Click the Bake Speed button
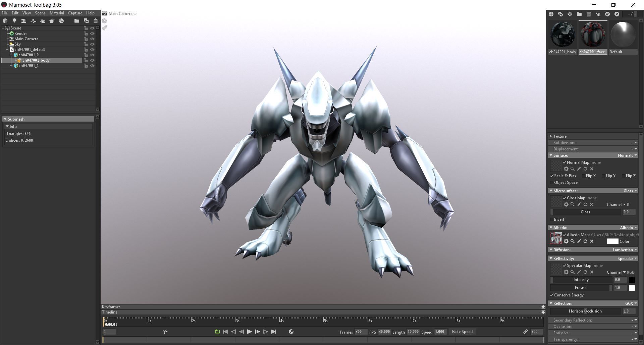 tap(462, 332)
